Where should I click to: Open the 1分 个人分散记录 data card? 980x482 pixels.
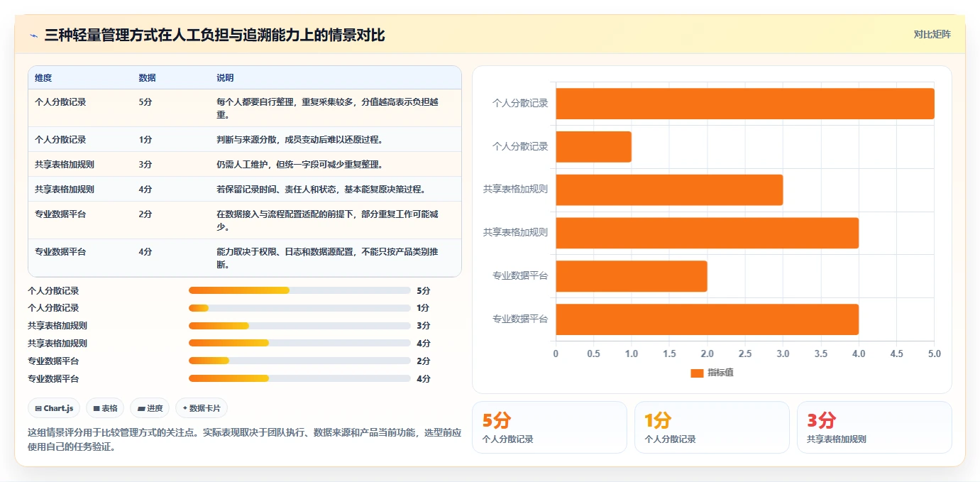pyautogui.click(x=712, y=427)
